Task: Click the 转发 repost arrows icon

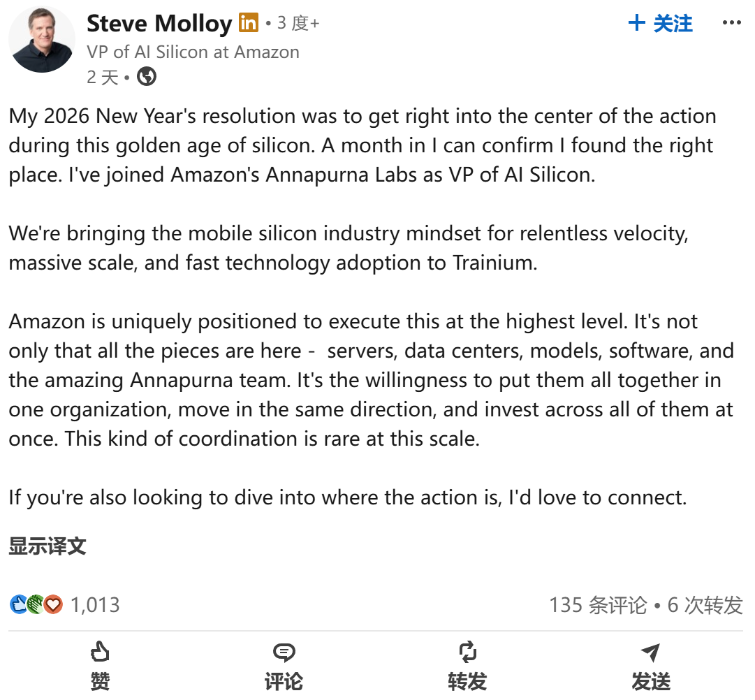Action: click(x=467, y=652)
